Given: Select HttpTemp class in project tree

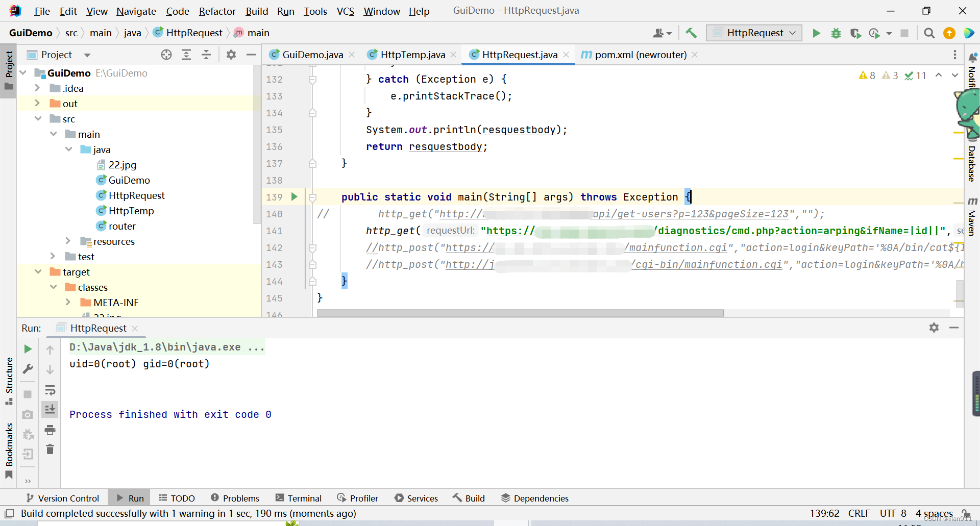Looking at the screenshot, I should (x=125, y=211).
